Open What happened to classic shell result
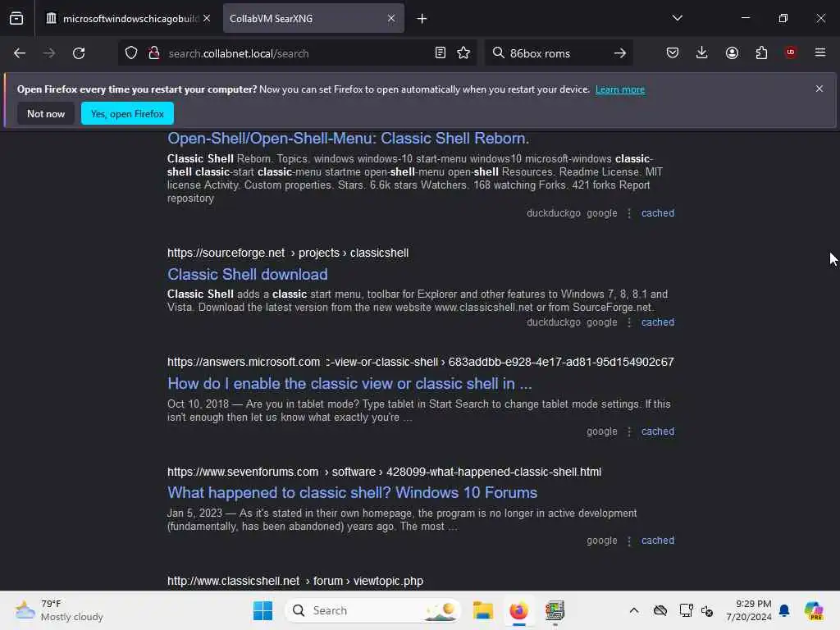 353,493
